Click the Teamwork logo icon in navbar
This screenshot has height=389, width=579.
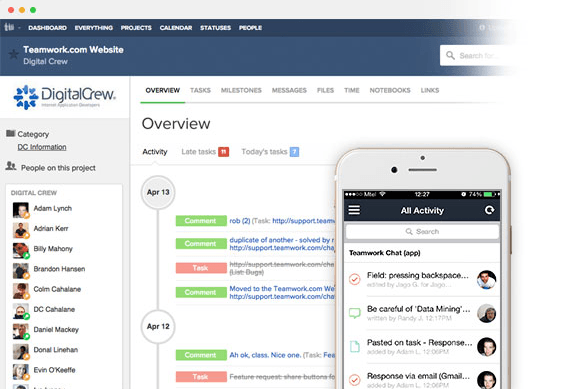pyautogui.click(x=9, y=27)
